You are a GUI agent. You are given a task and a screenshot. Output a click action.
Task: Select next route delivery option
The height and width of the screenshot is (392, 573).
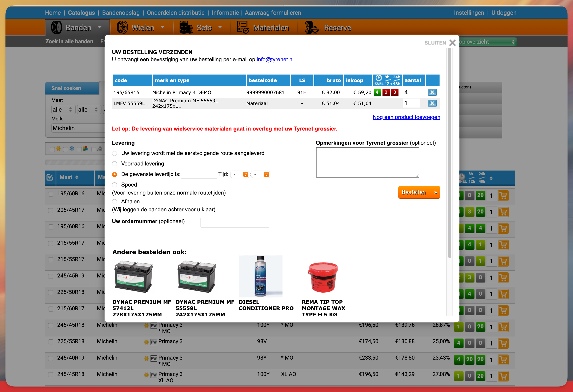[x=115, y=153]
